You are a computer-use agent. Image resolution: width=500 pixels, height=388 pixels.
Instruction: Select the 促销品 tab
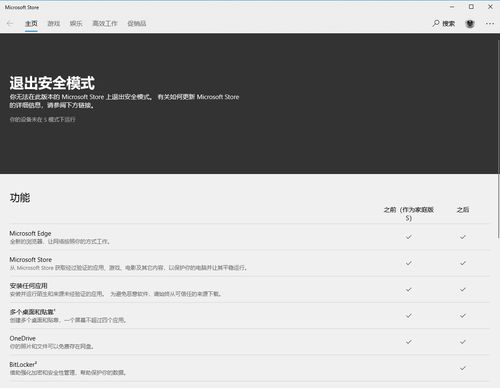coord(137,23)
